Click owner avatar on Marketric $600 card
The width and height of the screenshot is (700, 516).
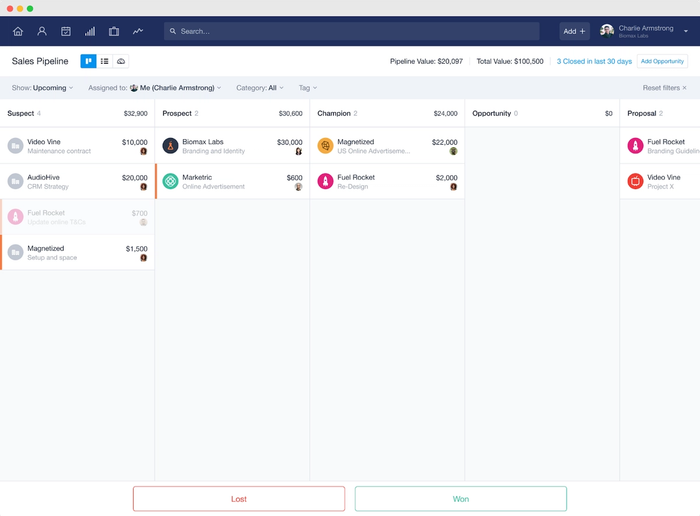(298, 187)
